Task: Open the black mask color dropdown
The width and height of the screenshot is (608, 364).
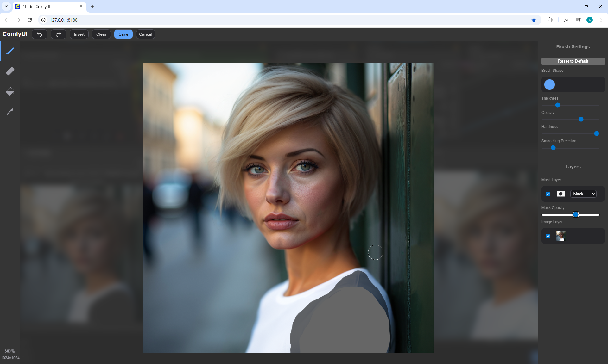Action: [583, 194]
